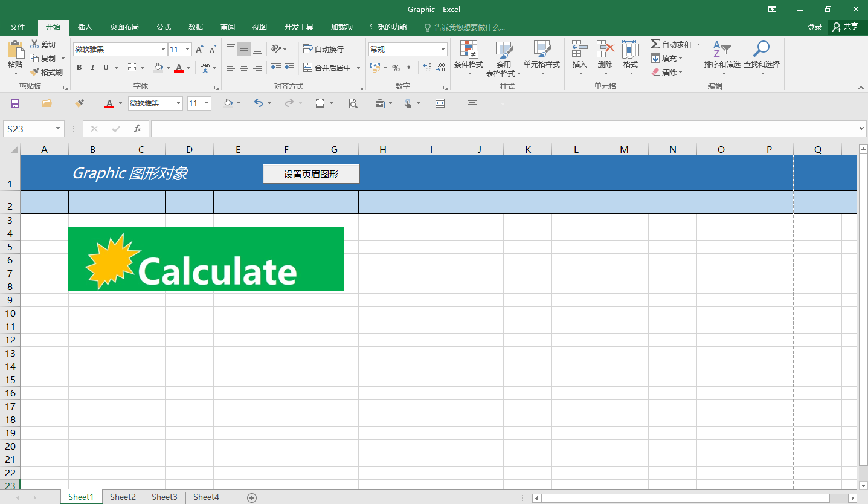Center text horizontally in ribbon
The width and height of the screenshot is (868, 504).
tap(244, 68)
